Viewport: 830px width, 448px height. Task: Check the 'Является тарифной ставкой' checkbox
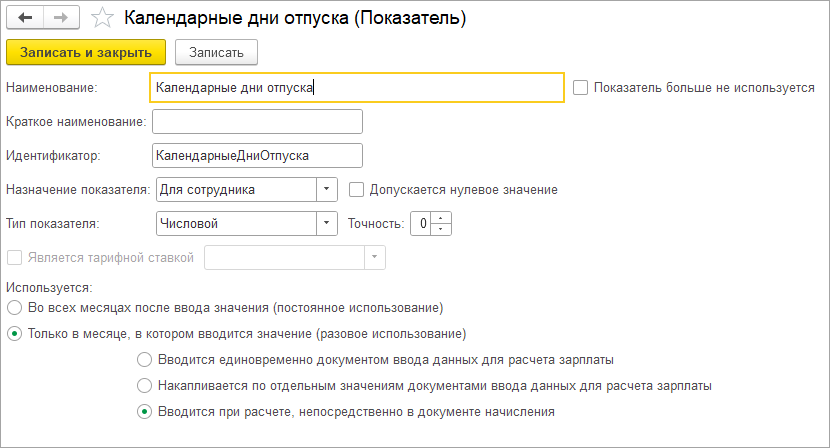click(14, 258)
